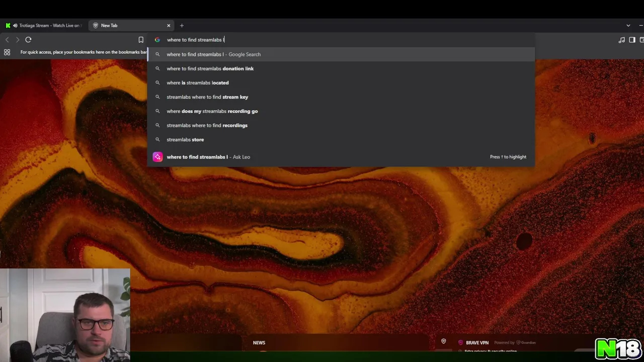Click search icon beside 'recording go' suggestion
Image resolution: width=644 pixels, height=362 pixels.
pos(157,111)
